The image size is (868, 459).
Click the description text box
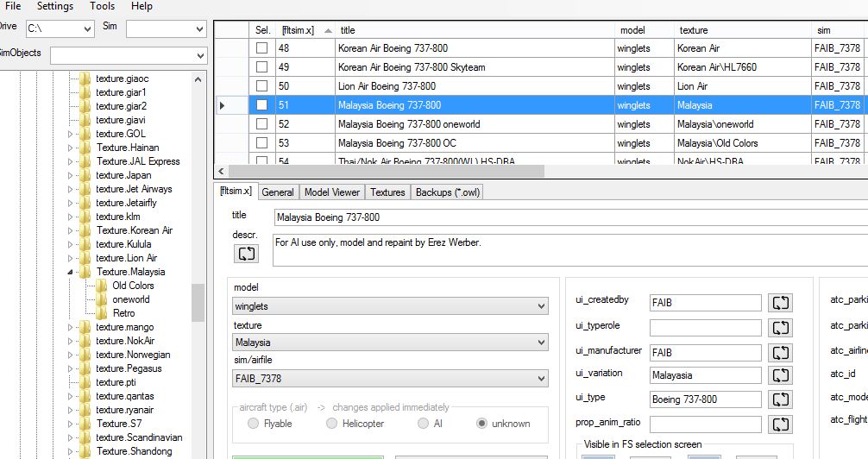click(x=570, y=250)
